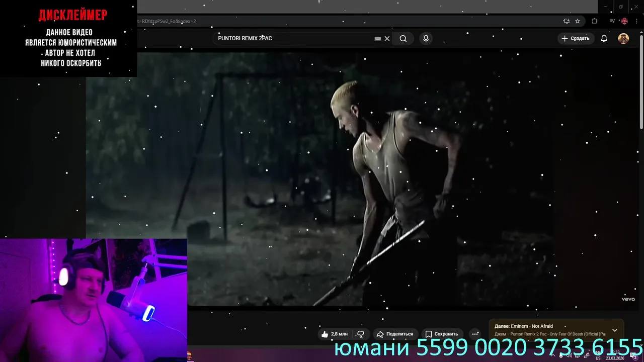Clear the search query with X
This screenshot has height=362, width=644.
point(387,38)
